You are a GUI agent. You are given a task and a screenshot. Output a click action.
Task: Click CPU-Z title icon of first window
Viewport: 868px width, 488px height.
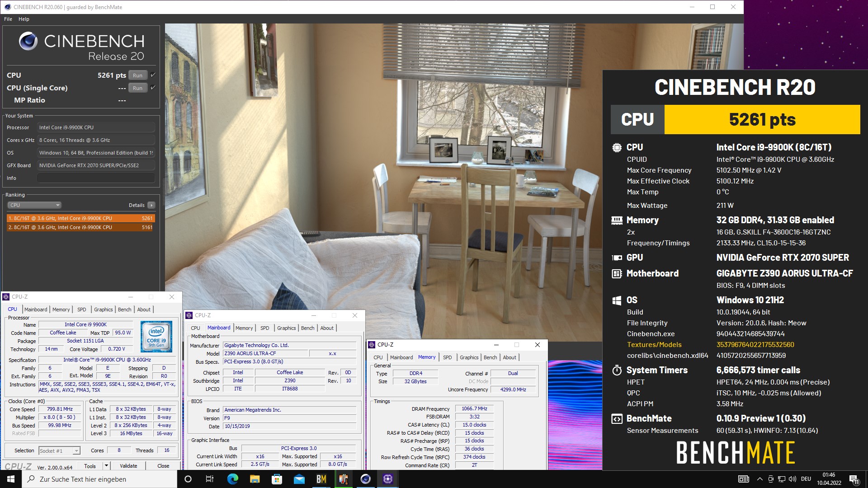[6, 297]
